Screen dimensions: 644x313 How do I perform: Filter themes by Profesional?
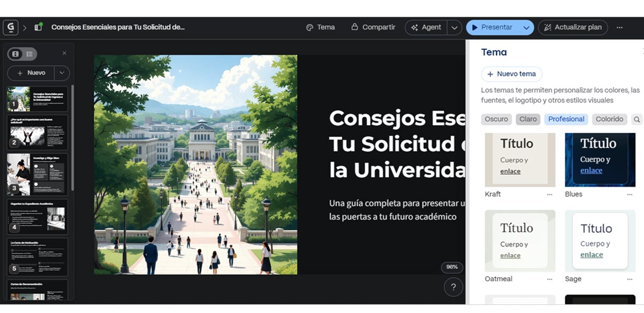(x=566, y=119)
